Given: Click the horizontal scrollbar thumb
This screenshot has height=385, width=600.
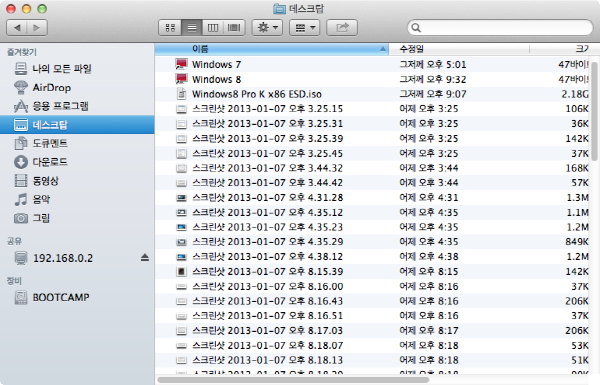Looking at the screenshot, I should (x=293, y=380).
